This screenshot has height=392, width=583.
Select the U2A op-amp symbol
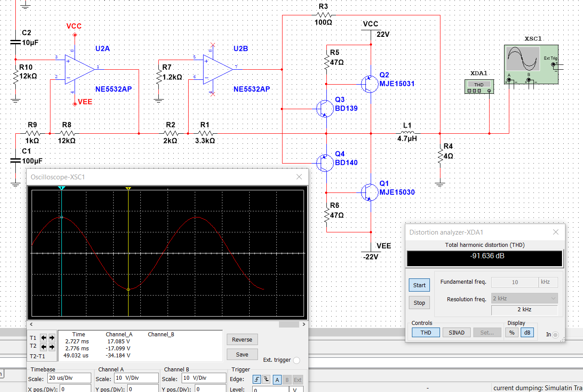(x=79, y=69)
